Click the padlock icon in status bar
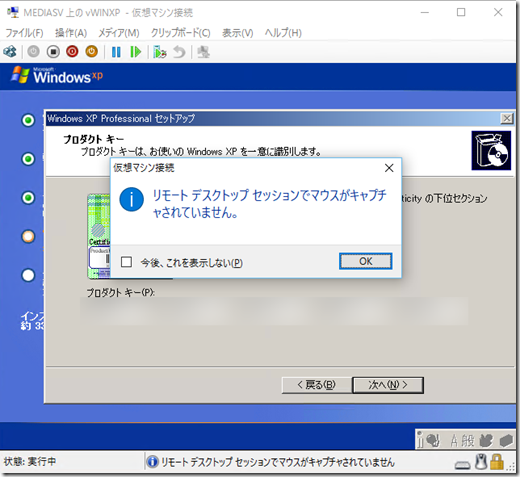The width and height of the screenshot is (520, 477). tap(497, 462)
